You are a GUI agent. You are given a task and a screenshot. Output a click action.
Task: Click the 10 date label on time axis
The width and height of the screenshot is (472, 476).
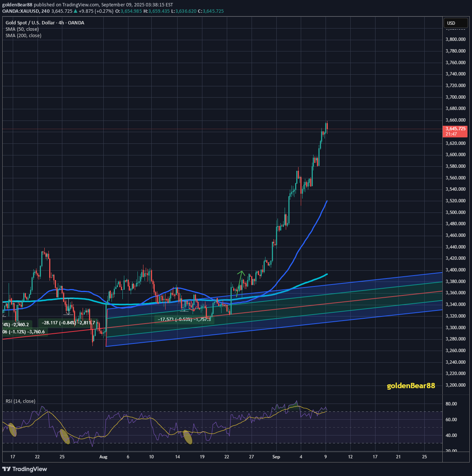pos(151,457)
